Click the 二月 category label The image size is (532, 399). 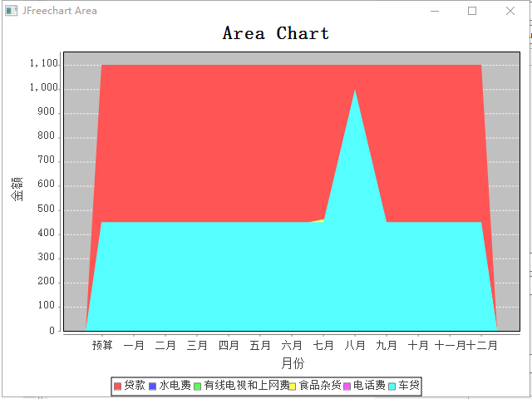pos(165,346)
